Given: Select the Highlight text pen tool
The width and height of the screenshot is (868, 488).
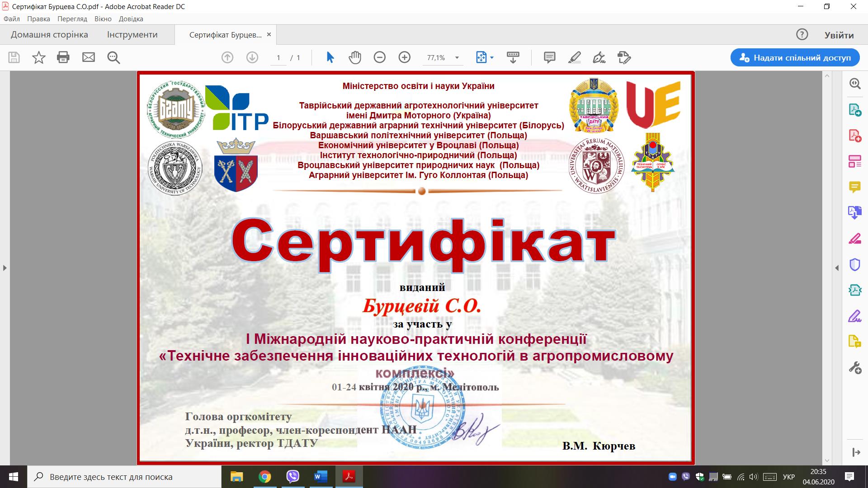Looking at the screenshot, I should (x=574, y=57).
